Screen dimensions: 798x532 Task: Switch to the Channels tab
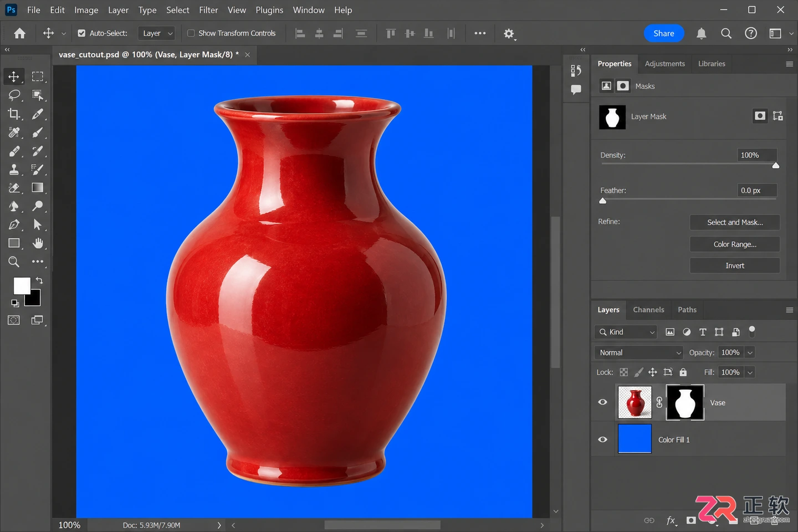point(648,310)
